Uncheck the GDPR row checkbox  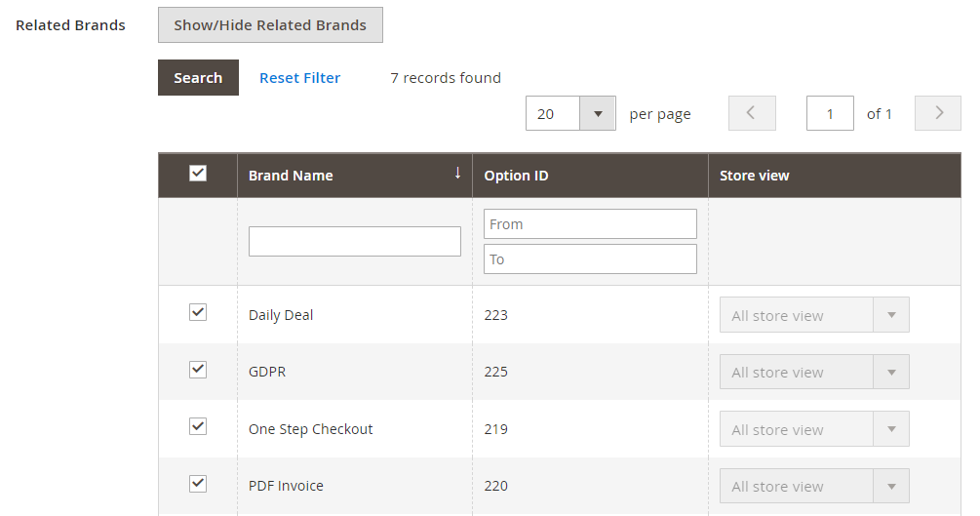click(x=198, y=370)
